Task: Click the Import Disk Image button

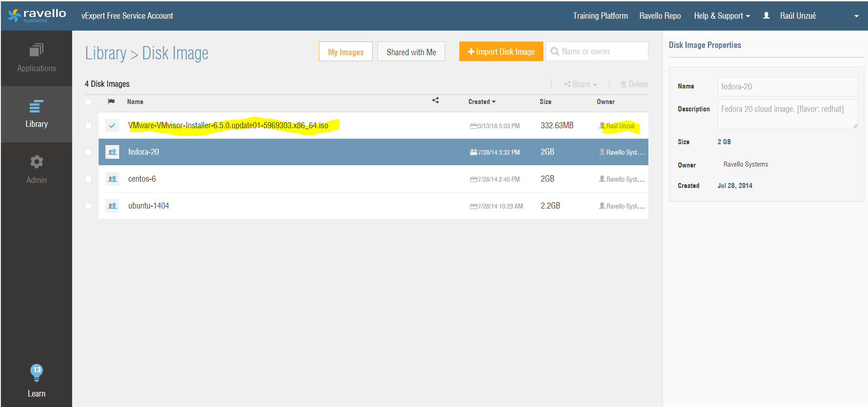Action: point(501,52)
